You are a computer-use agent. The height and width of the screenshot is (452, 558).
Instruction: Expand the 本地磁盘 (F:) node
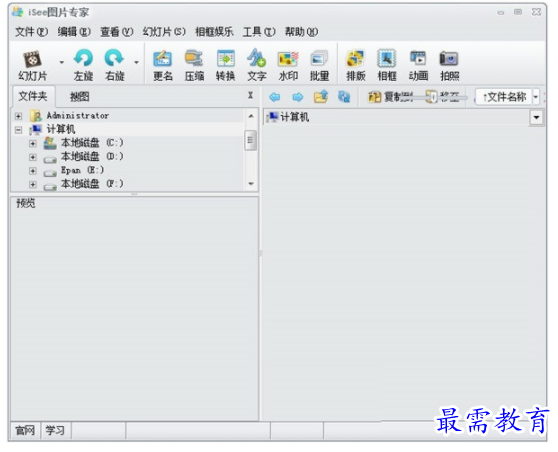click(x=33, y=184)
